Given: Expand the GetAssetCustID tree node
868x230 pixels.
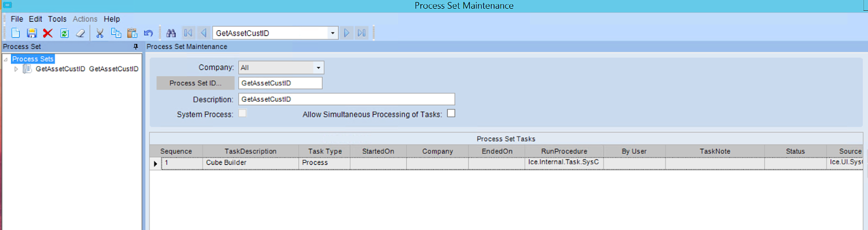Looking at the screenshot, I should click(16, 69).
